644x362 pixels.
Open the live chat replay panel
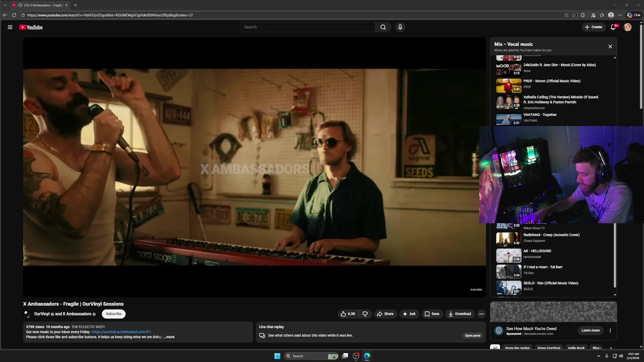click(x=472, y=335)
